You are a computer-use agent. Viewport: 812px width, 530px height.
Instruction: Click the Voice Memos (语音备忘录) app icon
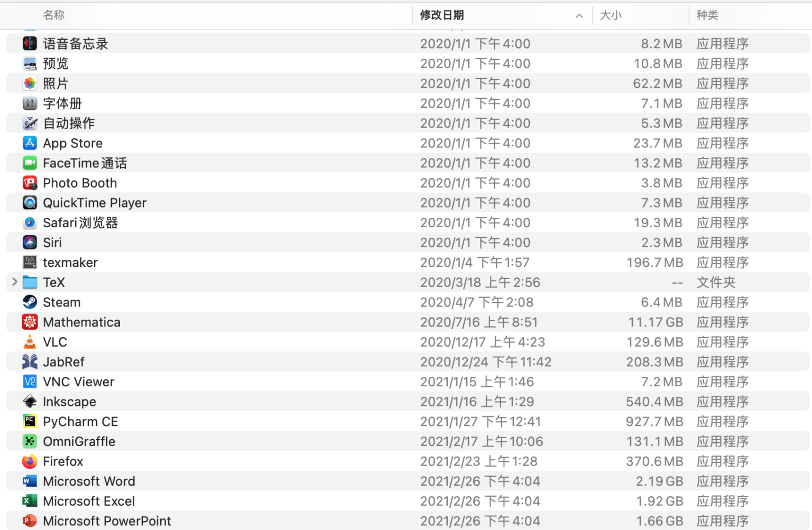click(30, 43)
